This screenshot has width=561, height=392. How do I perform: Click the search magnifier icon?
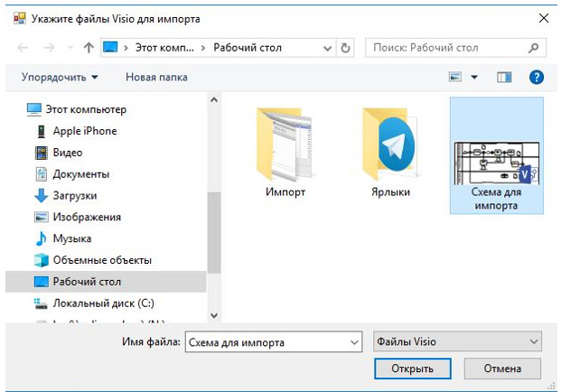535,48
